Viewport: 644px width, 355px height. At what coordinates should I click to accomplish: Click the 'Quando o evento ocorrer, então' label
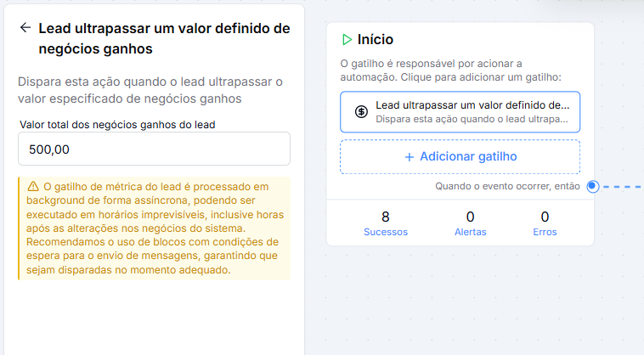click(x=508, y=186)
